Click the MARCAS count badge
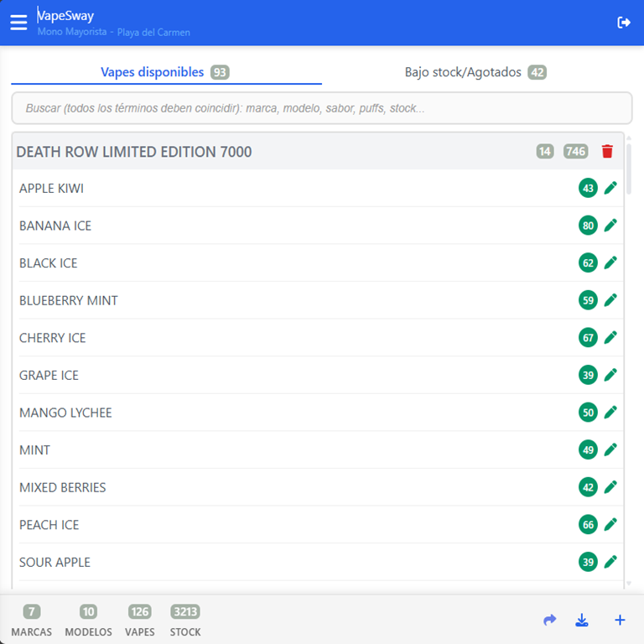 [32, 611]
